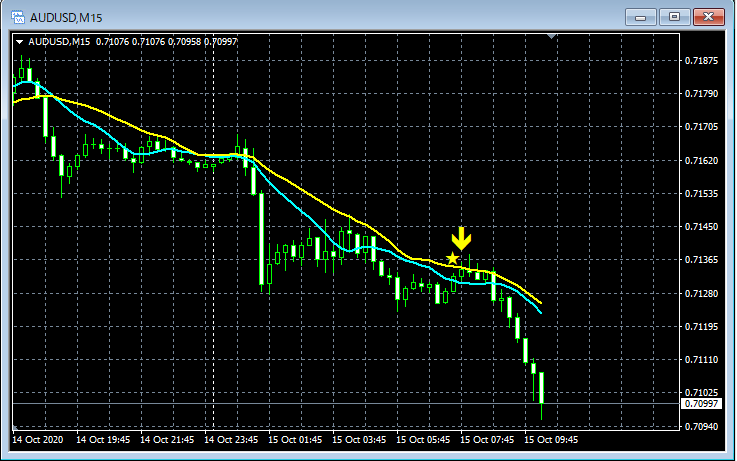Maximize the AUDUSD,M15 chart window
Image resolution: width=737 pixels, height=461 pixels.
click(x=674, y=17)
